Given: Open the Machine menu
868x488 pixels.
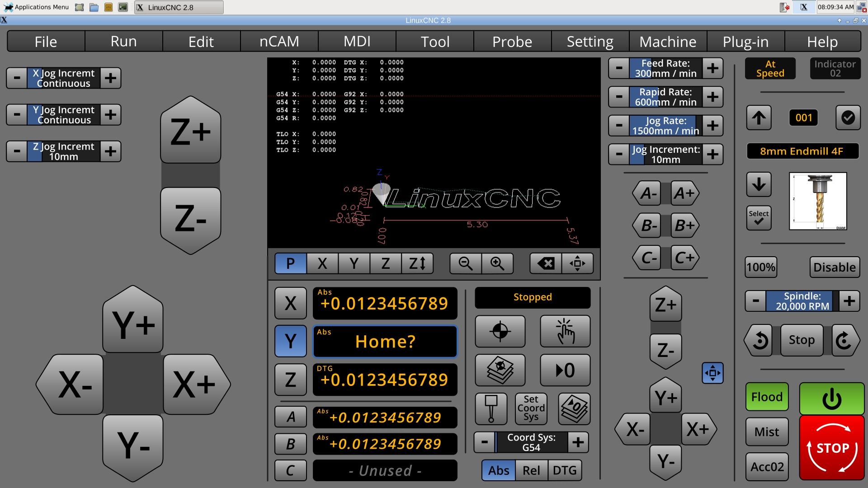Looking at the screenshot, I should 668,42.
